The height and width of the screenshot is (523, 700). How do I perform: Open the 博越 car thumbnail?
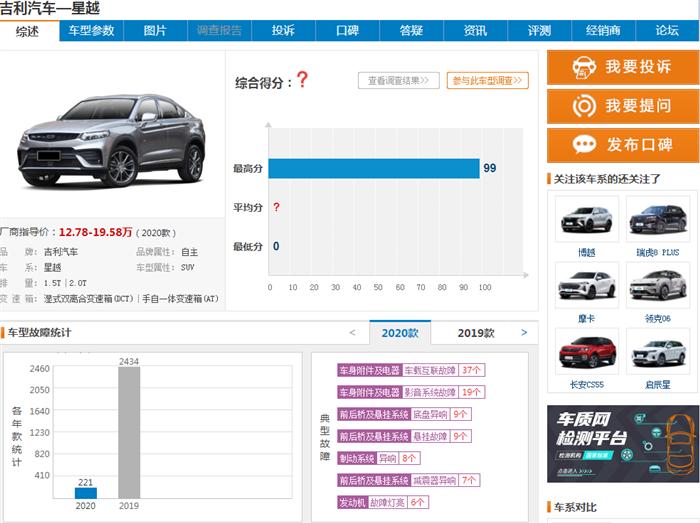[587, 219]
